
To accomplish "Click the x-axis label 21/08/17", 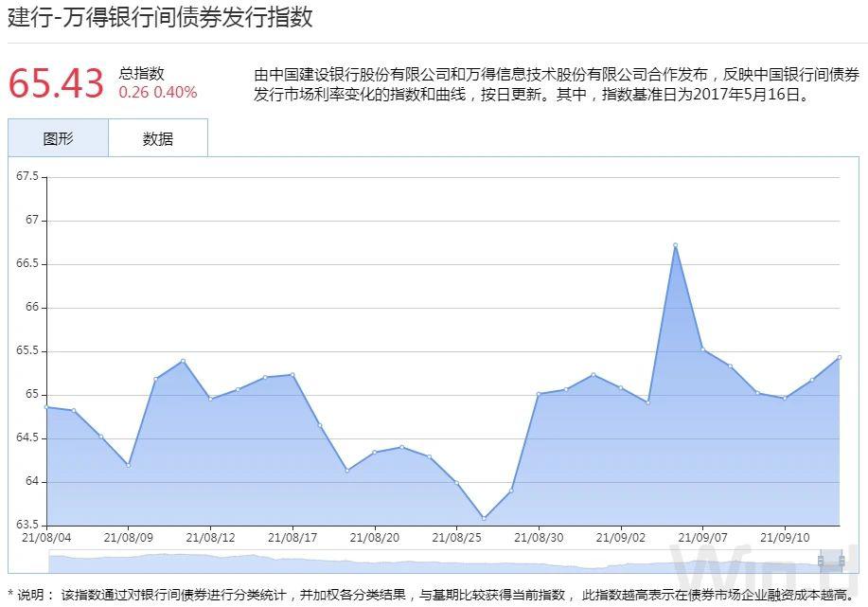I will coord(292,537).
